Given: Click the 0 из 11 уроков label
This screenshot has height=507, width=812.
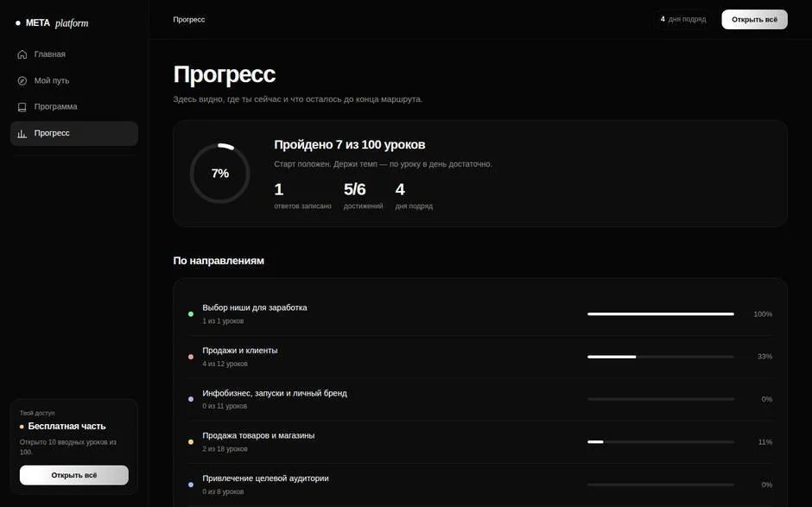Looking at the screenshot, I should (x=225, y=406).
